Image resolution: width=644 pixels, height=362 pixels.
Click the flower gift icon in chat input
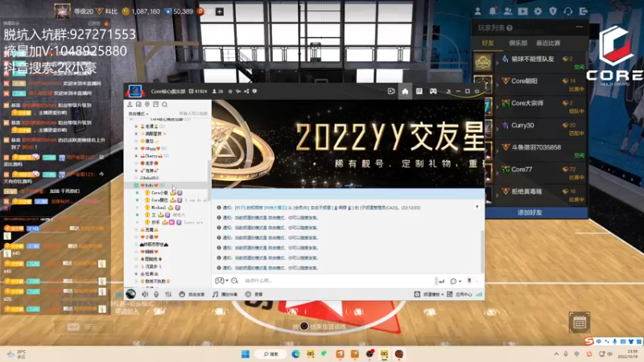click(x=469, y=281)
